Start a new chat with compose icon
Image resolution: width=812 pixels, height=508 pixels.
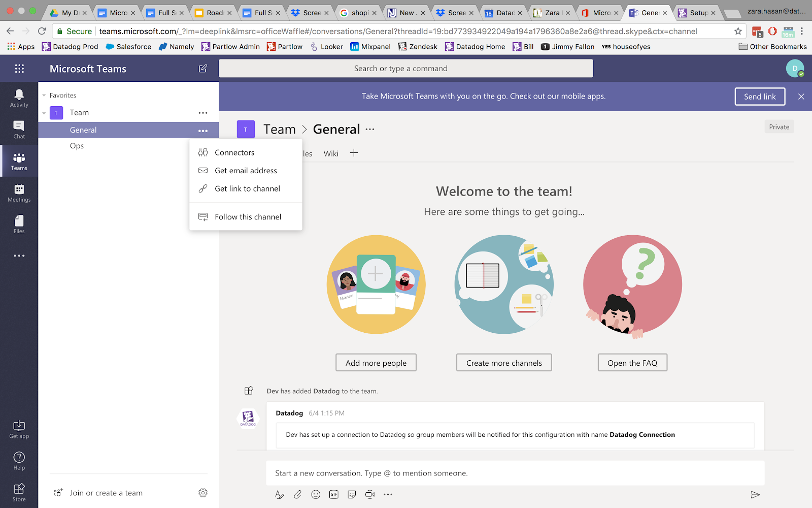[x=202, y=69]
